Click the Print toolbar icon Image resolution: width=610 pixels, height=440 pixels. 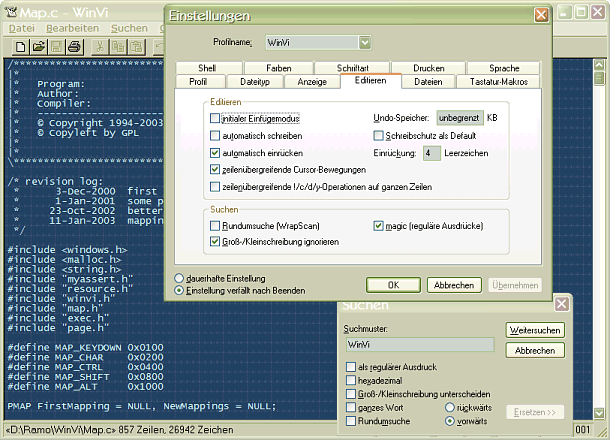point(74,47)
